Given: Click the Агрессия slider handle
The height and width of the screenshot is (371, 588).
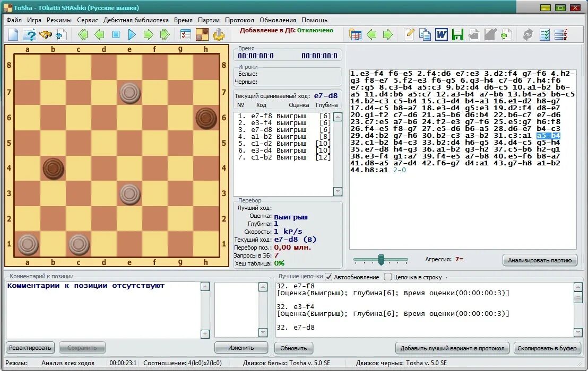Looking at the screenshot, I should coord(382,260).
